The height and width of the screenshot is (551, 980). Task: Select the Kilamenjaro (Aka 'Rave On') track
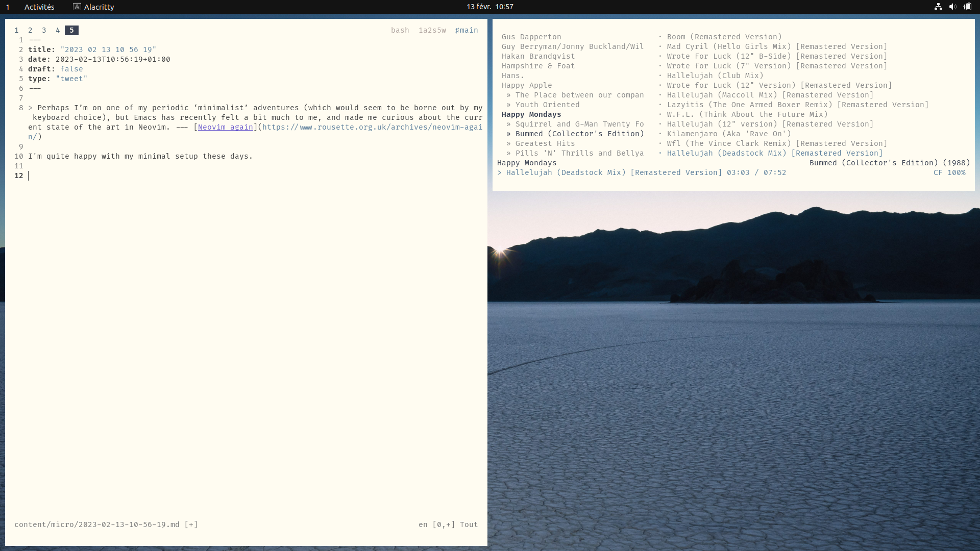728,134
